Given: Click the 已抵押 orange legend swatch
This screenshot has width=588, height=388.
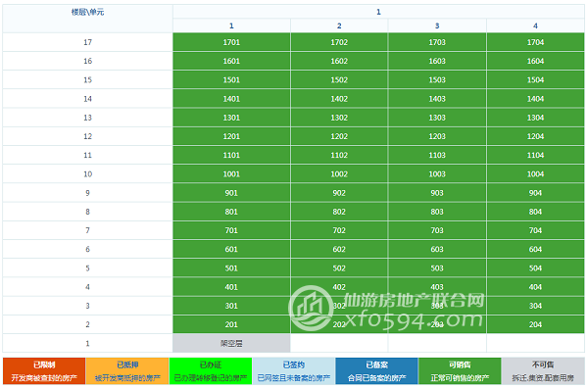Looking at the screenshot, I should (x=127, y=371).
